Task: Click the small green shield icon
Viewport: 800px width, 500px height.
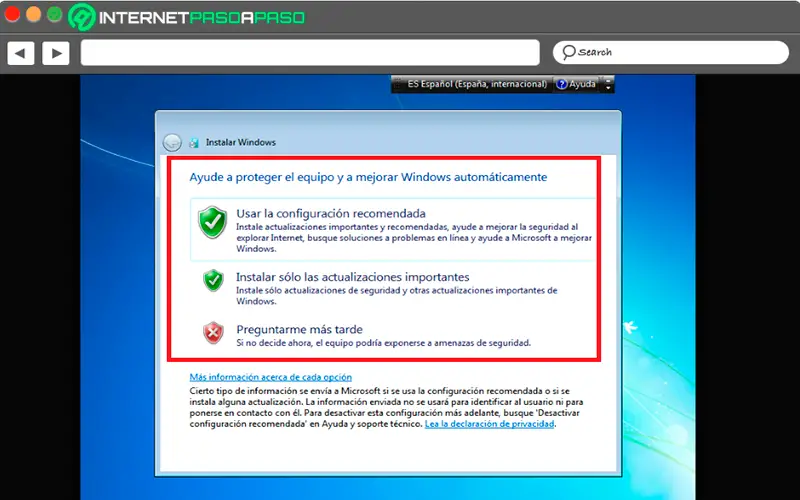Action: point(213,280)
